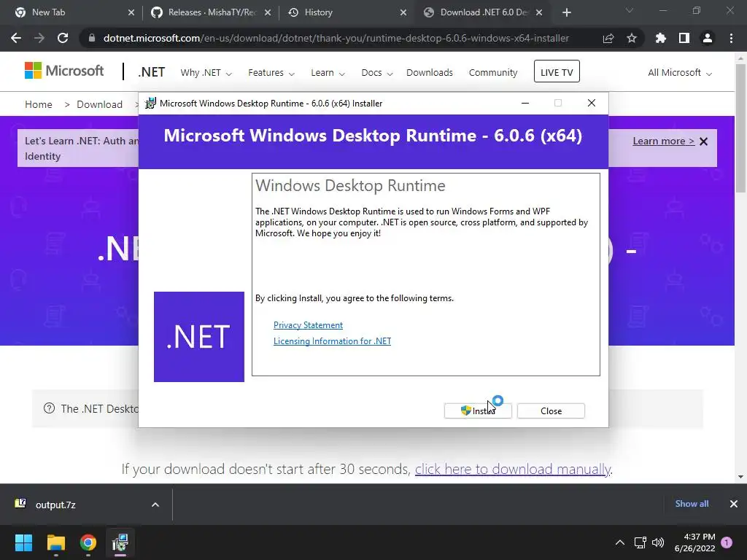The width and height of the screenshot is (747, 560).
Task: Click Show all downloads
Action: pos(692,503)
